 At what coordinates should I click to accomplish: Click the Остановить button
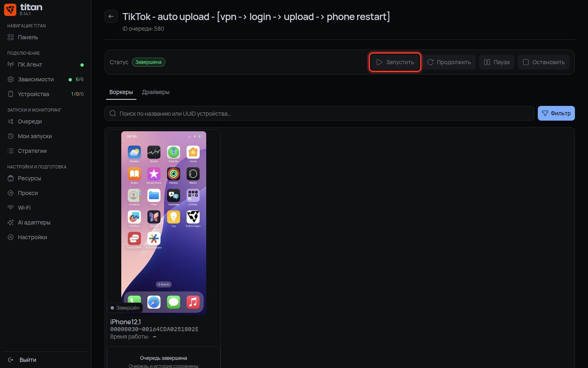(x=543, y=62)
